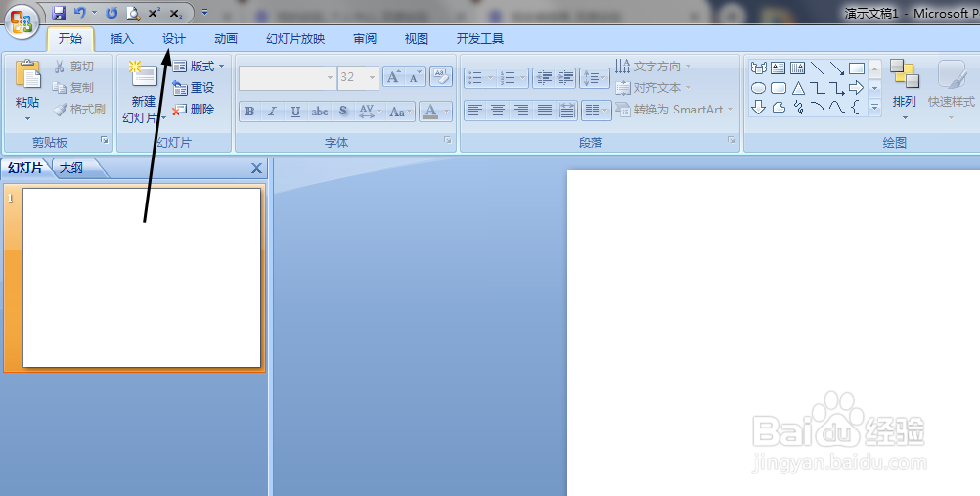The width and height of the screenshot is (980, 496).
Task: Click the Office button logo
Action: 22,22
